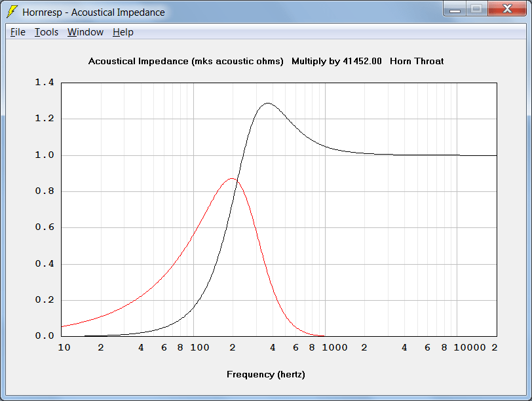Minimize the Hornresp window
The height and width of the screenshot is (401, 532).
(455, 9)
